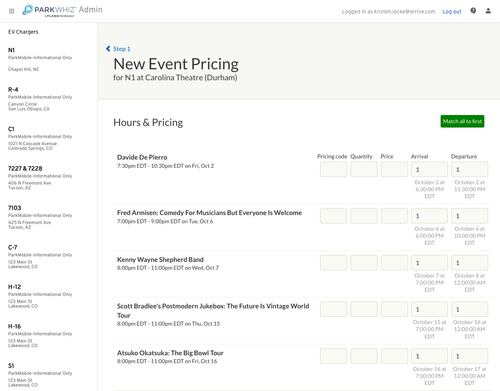This screenshot has height=391, width=500.
Task: Open location H-12 in Lakewood
Action: 40,296
